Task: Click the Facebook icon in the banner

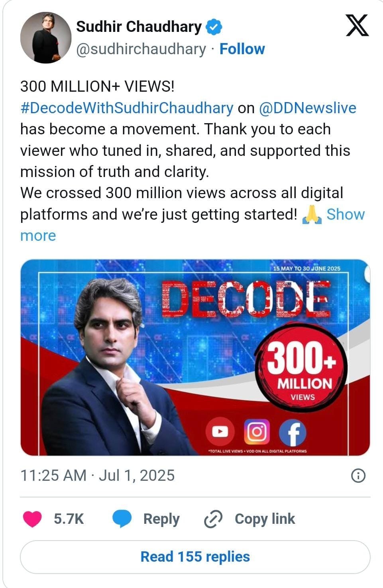Action: click(x=292, y=433)
